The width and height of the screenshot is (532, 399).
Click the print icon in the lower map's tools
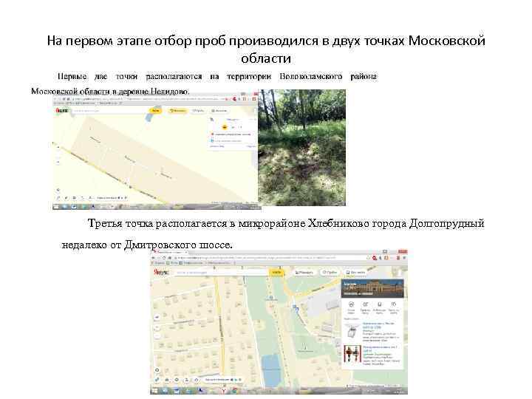(167, 380)
